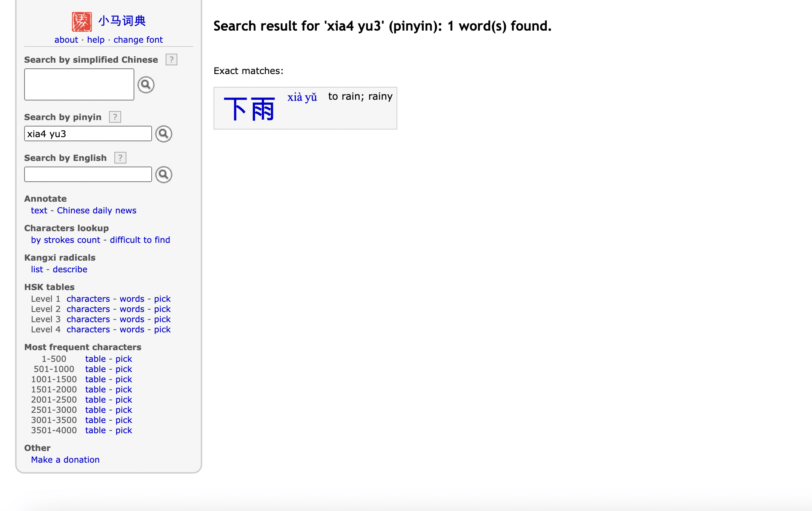The height and width of the screenshot is (511, 812).
Task: Click the 'help' navigation item
Action: (x=95, y=39)
